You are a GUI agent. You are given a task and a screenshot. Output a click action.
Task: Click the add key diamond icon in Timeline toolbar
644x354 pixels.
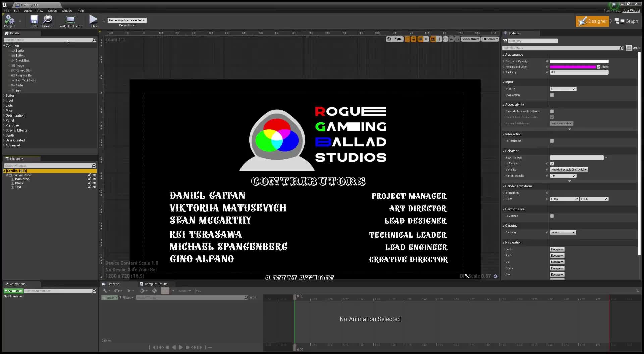point(142,291)
